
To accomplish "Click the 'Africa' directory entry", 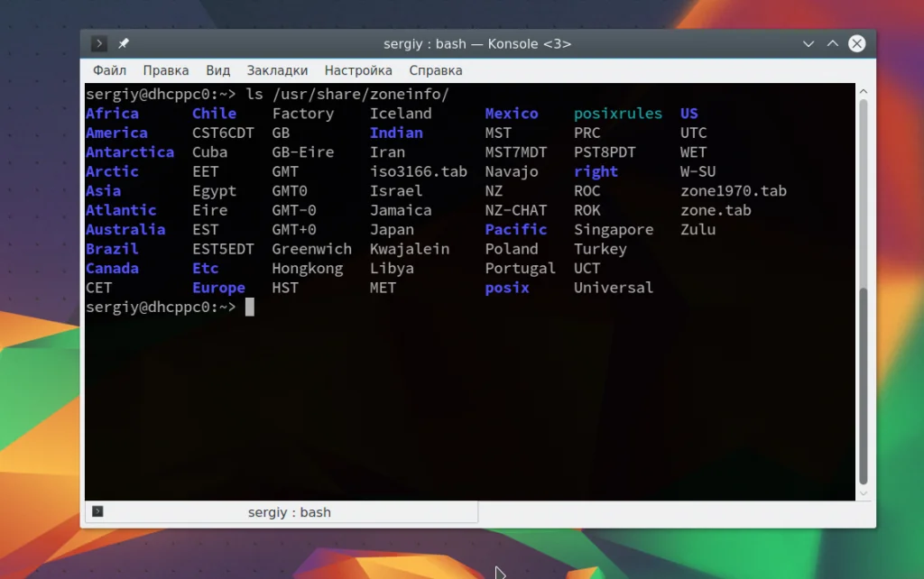I will pyautogui.click(x=112, y=113).
